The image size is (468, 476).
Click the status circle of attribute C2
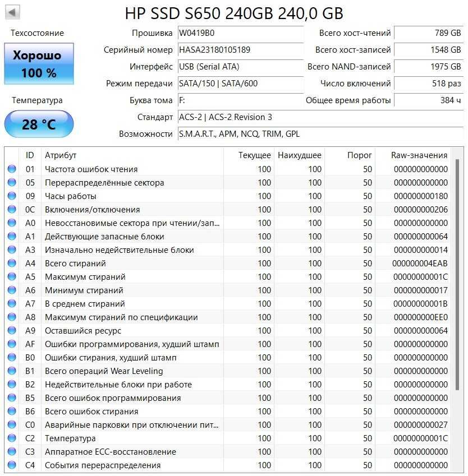click(12, 438)
